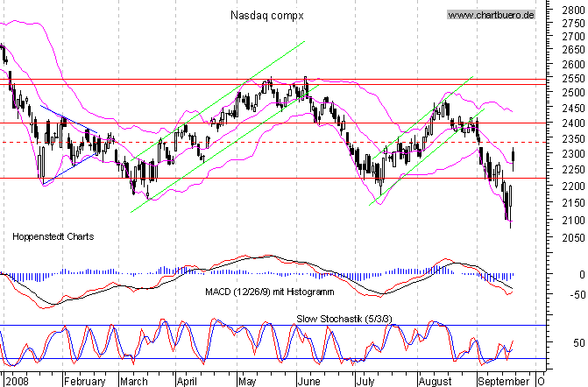Select the 2750 price axis label
This screenshot has height=387, width=588.
(574, 24)
